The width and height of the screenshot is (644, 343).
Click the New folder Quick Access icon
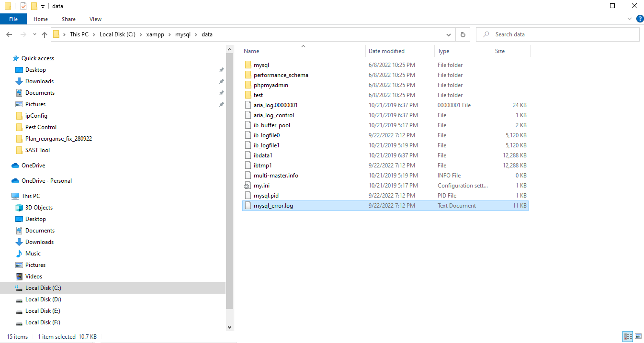pos(34,6)
